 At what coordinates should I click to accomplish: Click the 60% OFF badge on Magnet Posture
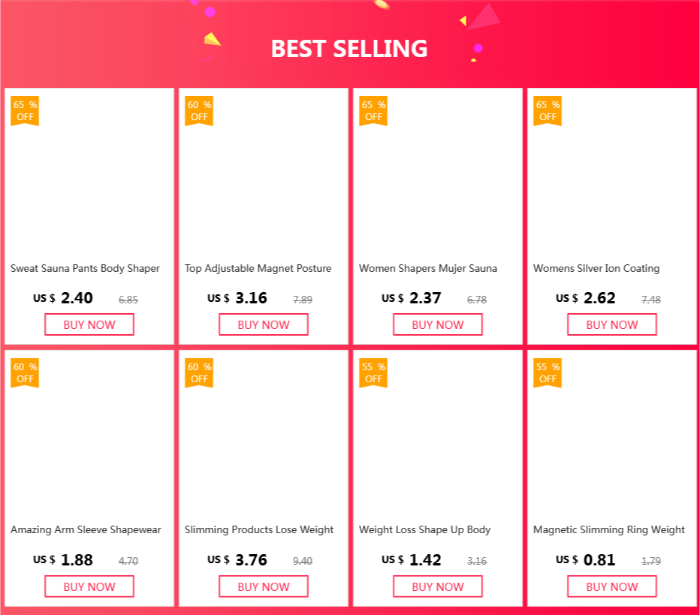coord(199,110)
